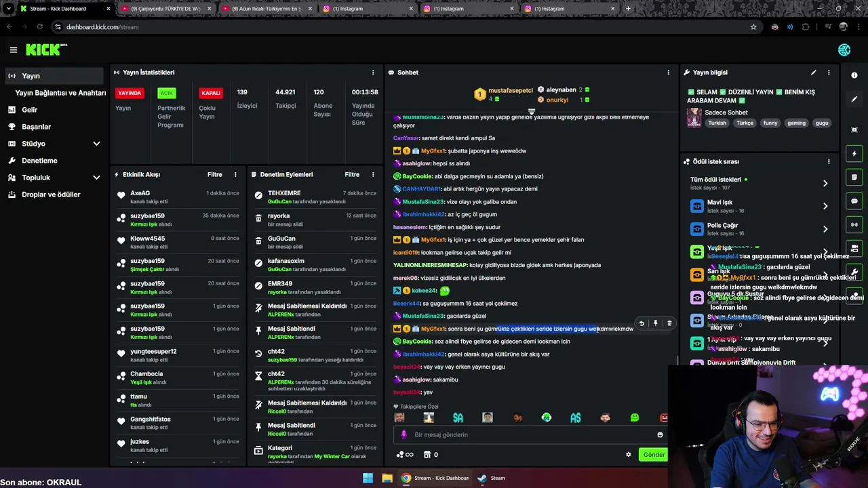This screenshot has height=488, width=868.
Task: Click the KAPALI Çoklu Yayın badge
Action: pos(211,93)
